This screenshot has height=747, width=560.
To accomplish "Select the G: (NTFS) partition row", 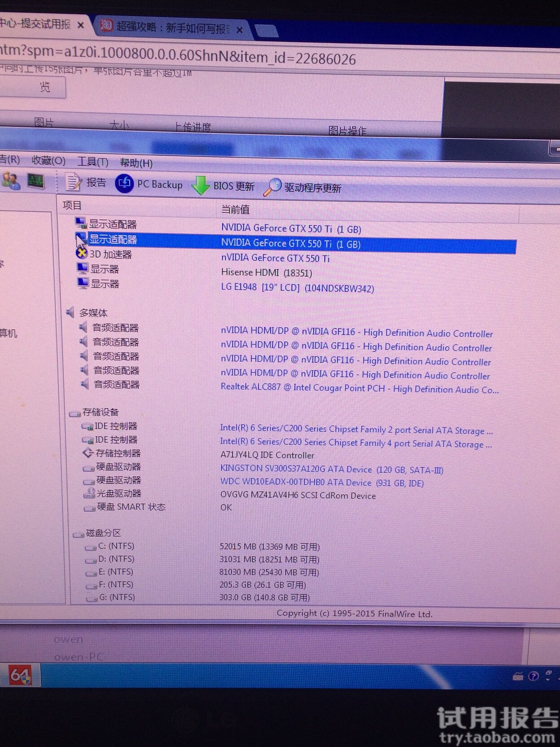I will click(110, 597).
